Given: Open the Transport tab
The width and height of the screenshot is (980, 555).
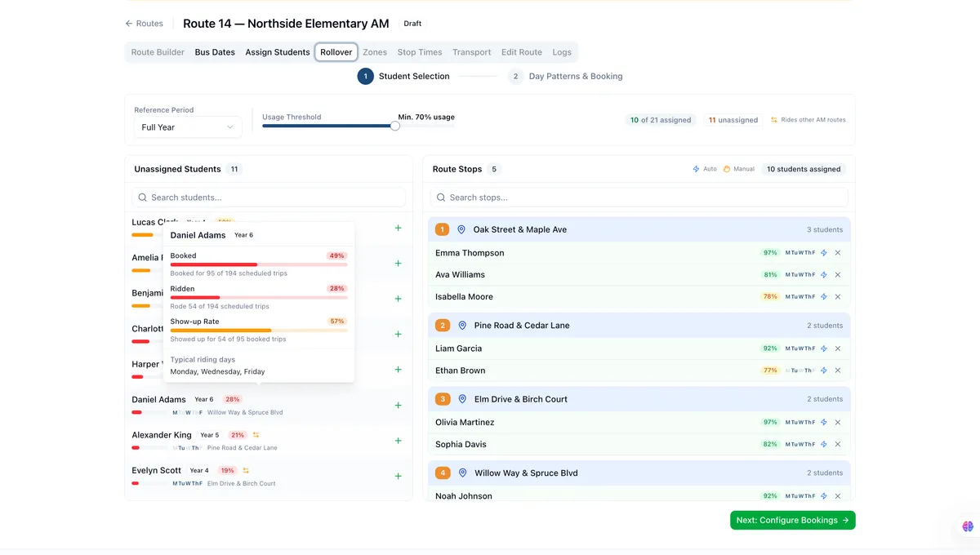Looking at the screenshot, I should click(x=472, y=52).
